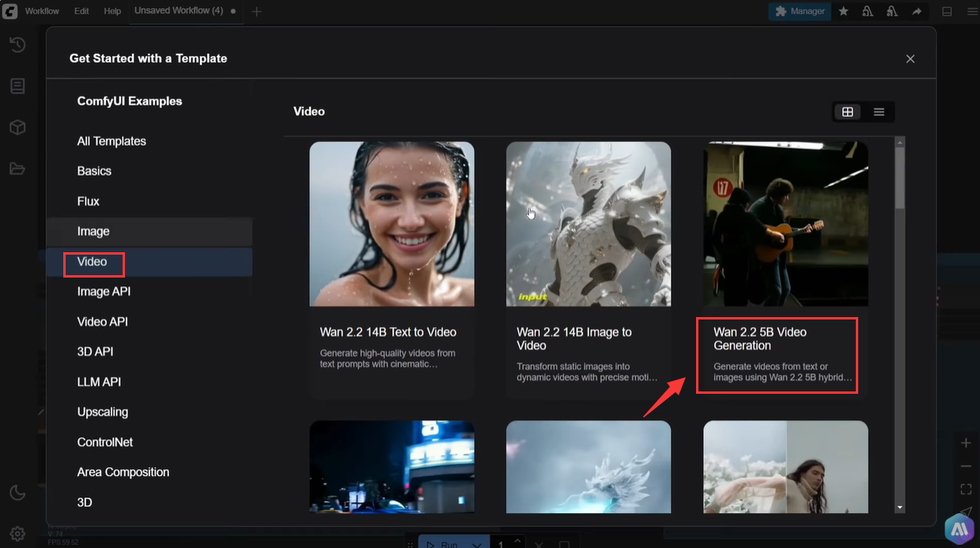The height and width of the screenshot is (548, 980).
Task: Click the Wan 2.2 14B Text to Video title
Action: coord(388,332)
